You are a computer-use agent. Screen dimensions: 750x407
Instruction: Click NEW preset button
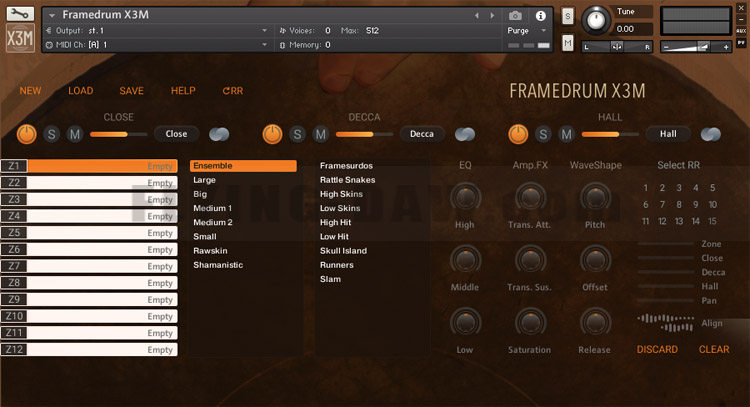(30, 91)
